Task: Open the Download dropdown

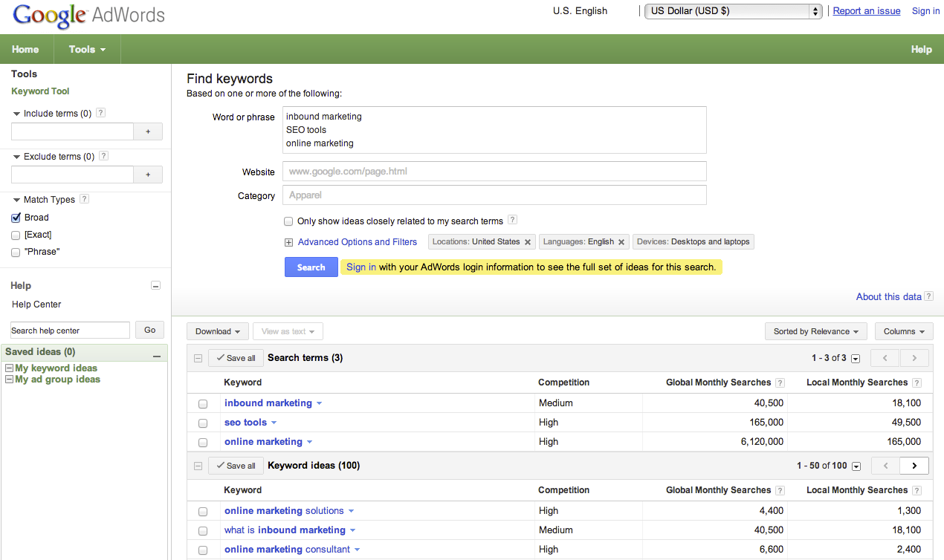Action: (x=218, y=331)
